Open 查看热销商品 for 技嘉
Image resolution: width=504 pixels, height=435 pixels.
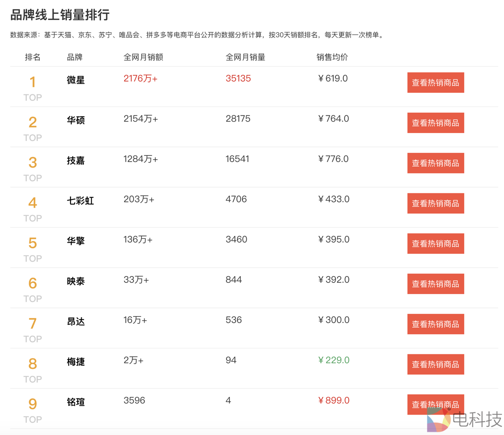pyautogui.click(x=435, y=163)
